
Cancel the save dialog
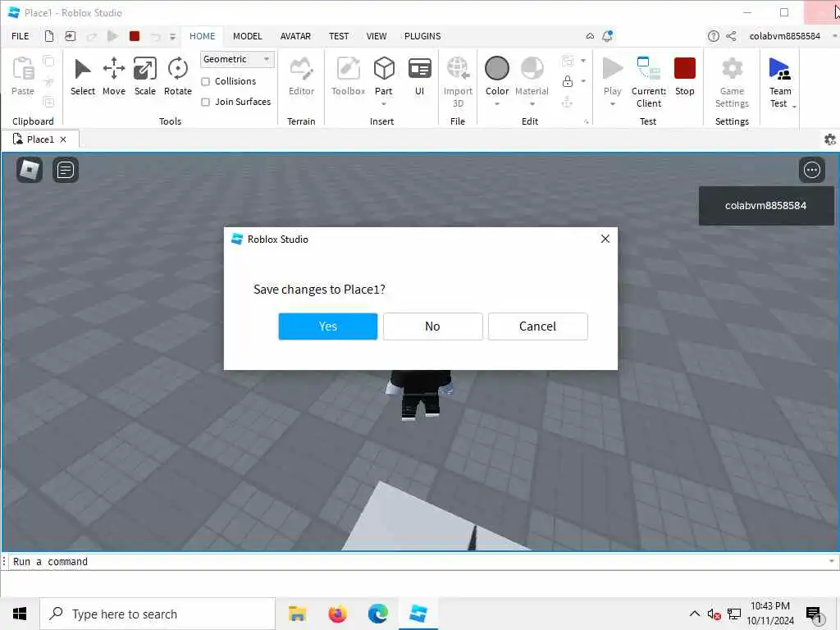tap(537, 326)
